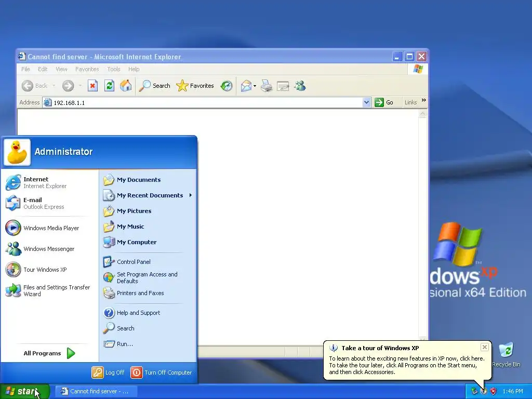This screenshot has width=532, height=399.
Task: Refresh the page in Internet Explorer
Action: click(109, 86)
